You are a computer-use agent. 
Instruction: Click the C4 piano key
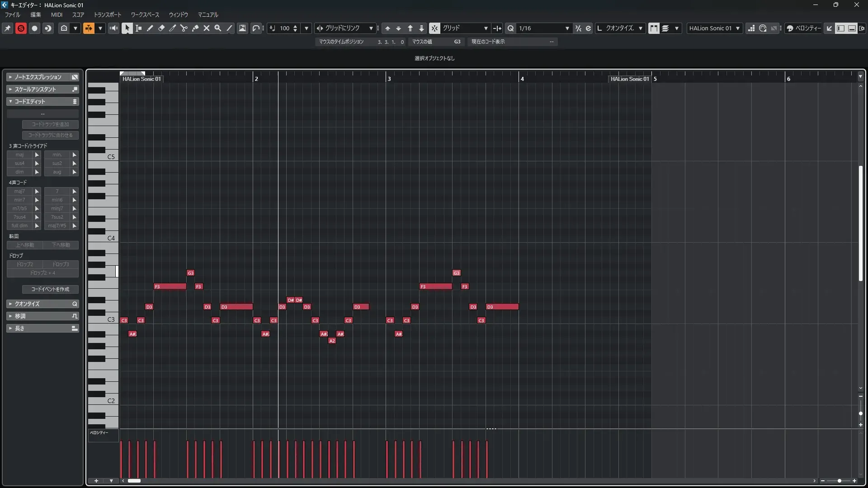[x=103, y=239]
